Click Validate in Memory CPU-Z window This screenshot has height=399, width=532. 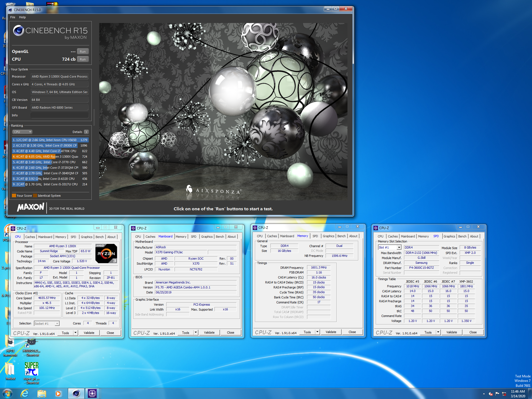coord(331,332)
